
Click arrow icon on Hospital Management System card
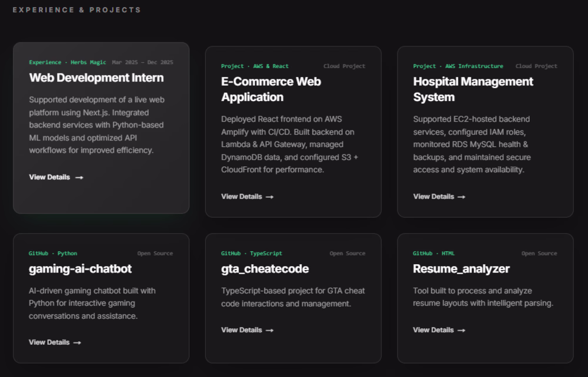click(x=462, y=197)
